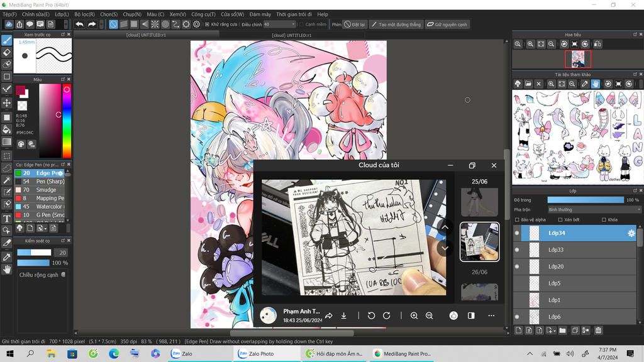Zoom out within the Navigator panel

coord(551,44)
